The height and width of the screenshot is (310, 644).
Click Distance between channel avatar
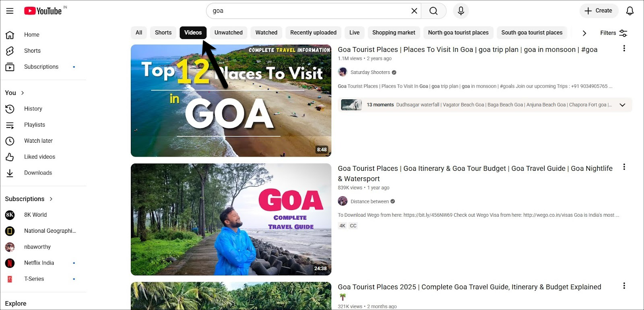point(343,201)
